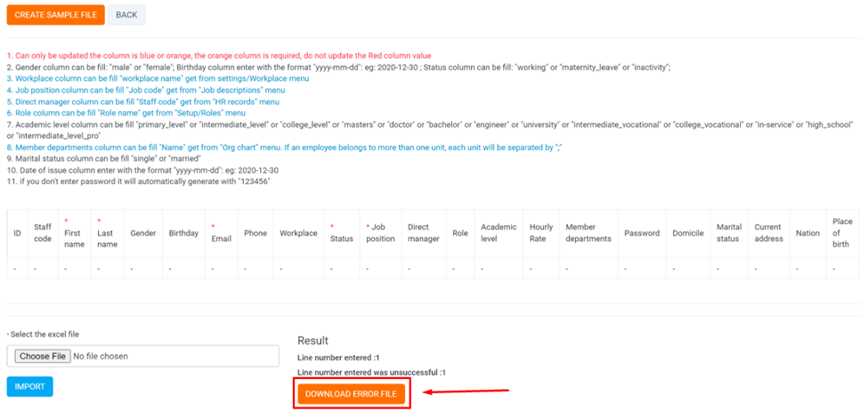
Task: Select the Member departments column header
Action: pyautogui.click(x=588, y=233)
